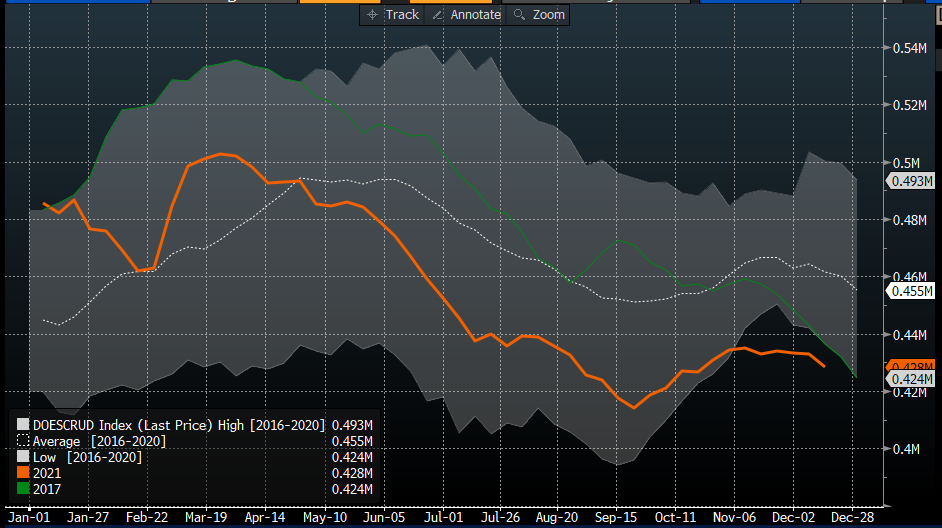Click the green 2017 legend swatch
The width and height of the screenshot is (942, 528).
[x=24, y=488]
